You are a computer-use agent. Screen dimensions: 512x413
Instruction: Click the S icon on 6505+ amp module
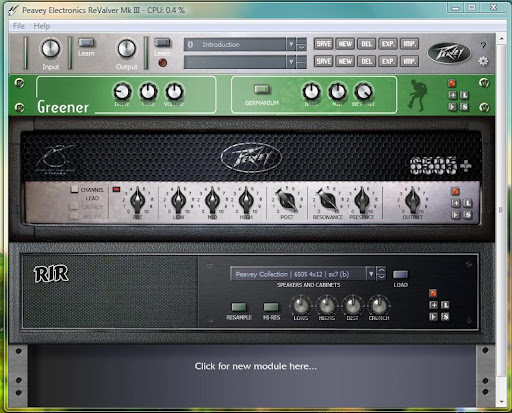click(x=467, y=215)
